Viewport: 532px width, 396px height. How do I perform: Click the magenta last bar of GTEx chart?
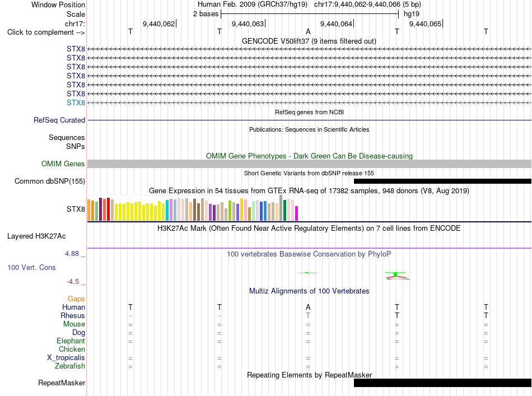(x=297, y=213)
